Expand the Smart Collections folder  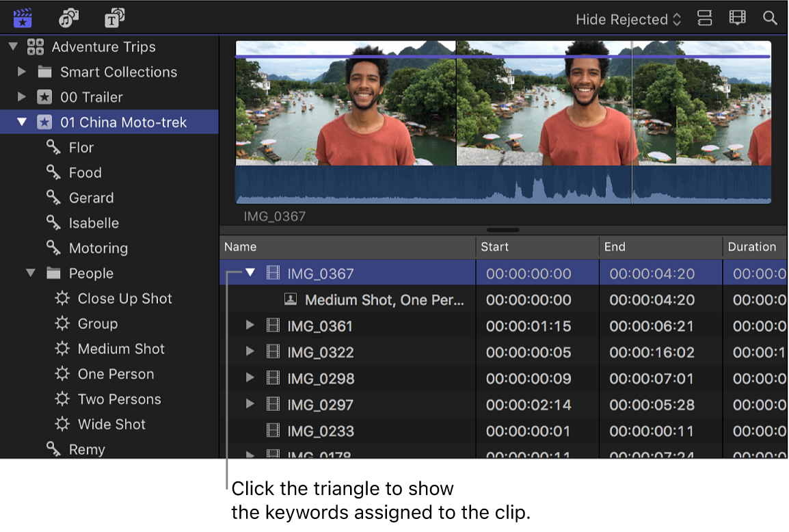22,72
